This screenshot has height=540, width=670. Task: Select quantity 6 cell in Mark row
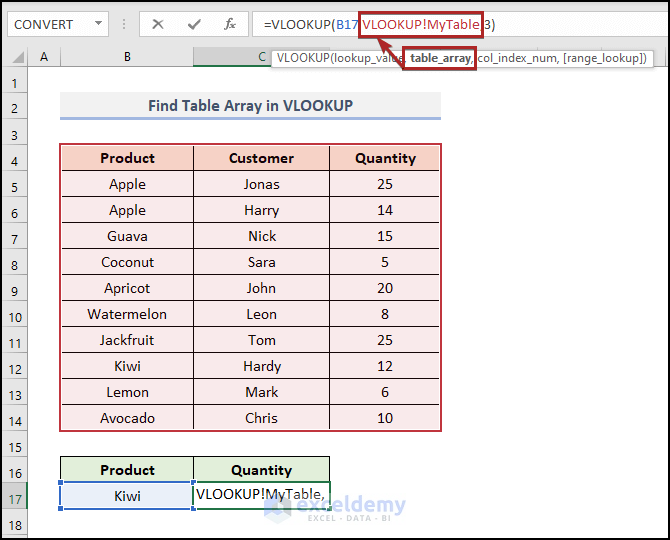coord(385,392)
